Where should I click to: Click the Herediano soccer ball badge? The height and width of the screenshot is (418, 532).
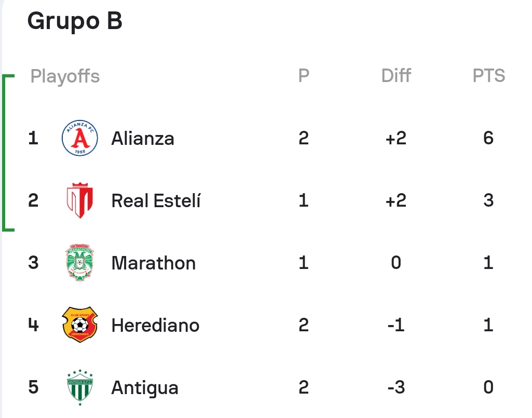80,325
